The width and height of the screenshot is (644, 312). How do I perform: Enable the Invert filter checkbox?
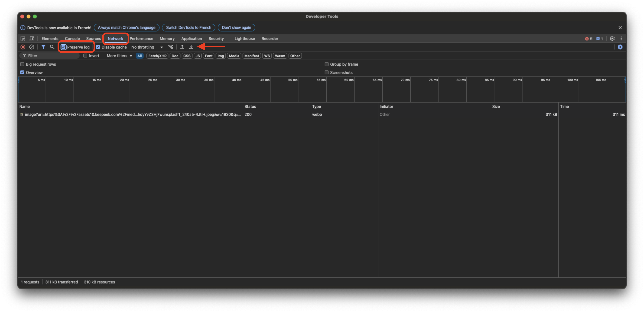coord(85,56)
